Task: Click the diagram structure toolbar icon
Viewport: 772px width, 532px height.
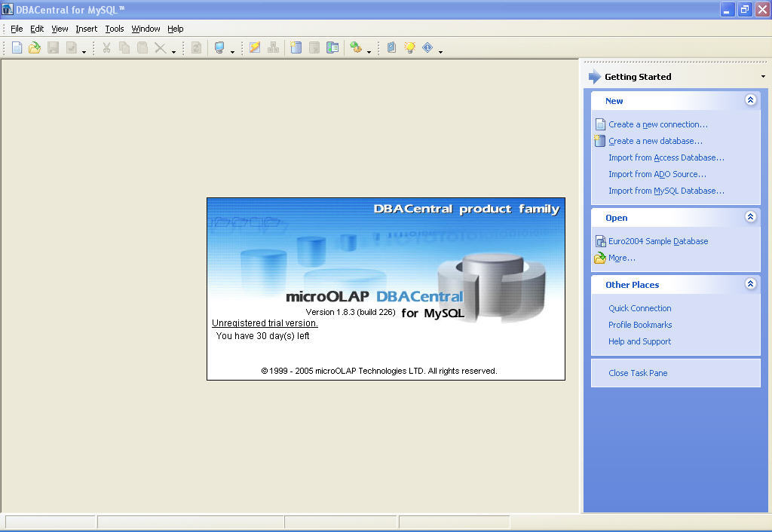Action: tap(273, 47)
